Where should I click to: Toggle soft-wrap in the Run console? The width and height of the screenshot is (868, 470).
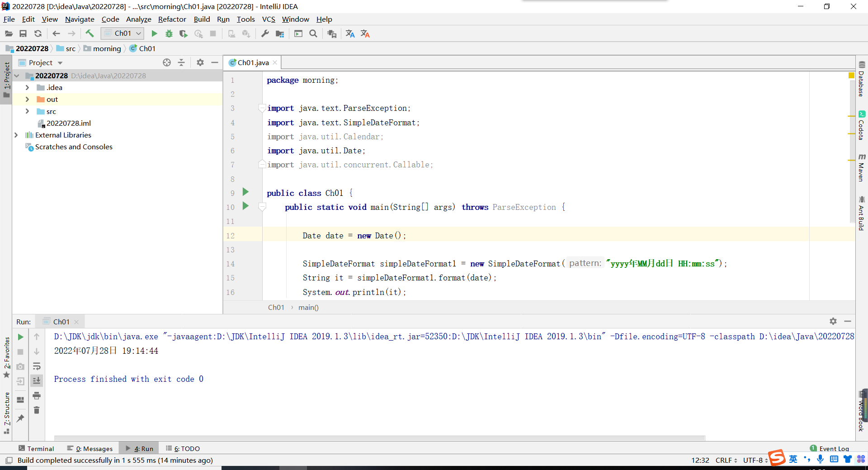[37, 366]
